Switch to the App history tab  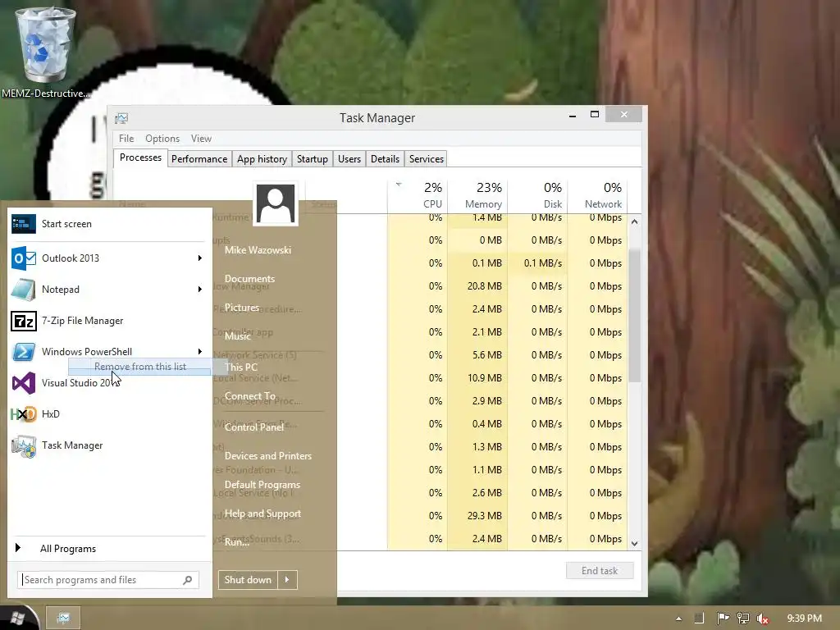click(262, 159)
